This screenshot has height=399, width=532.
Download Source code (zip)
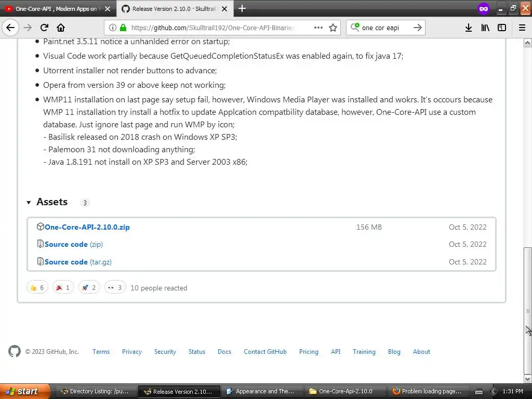coord(74,244)
